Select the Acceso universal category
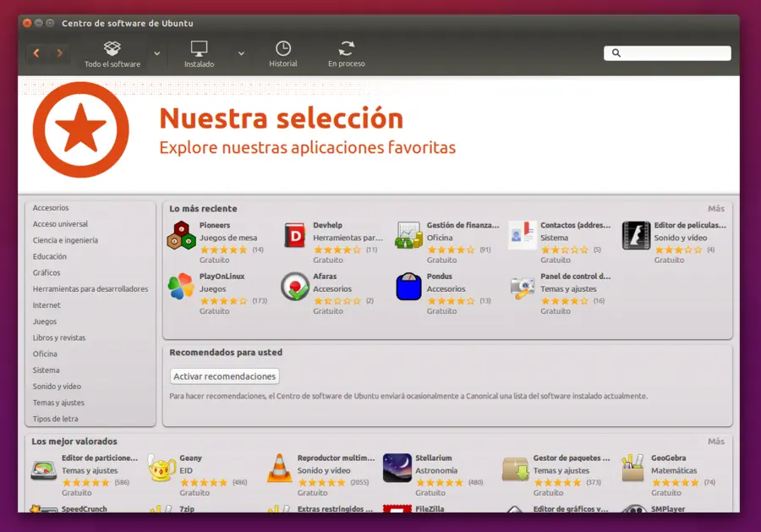The height and width of the screenshot is (532, 761). [x=60, y=224]
